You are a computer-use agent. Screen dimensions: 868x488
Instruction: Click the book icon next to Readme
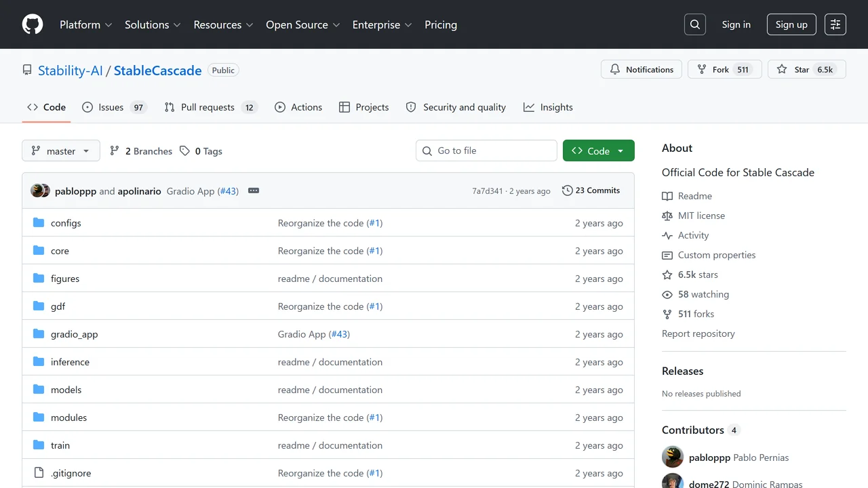tap(667, 196)
